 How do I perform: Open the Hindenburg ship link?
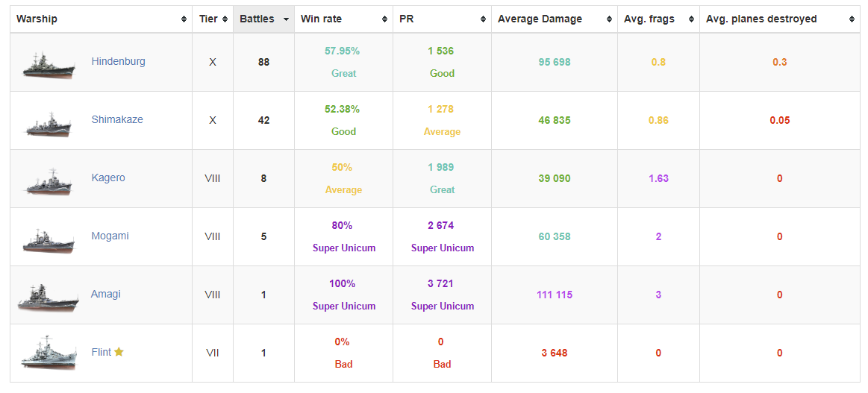[118, 61]
